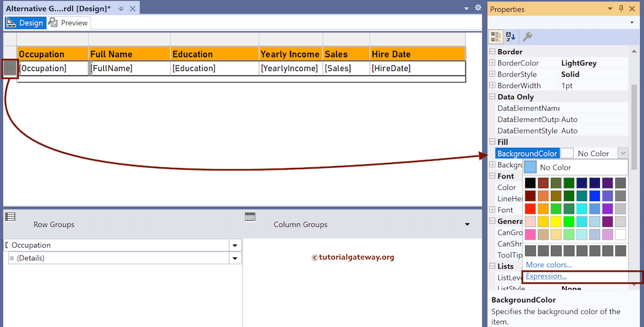The height and width of the screenshot is (327, 644).
Task: Open the More colors... link
Action: 548,265
